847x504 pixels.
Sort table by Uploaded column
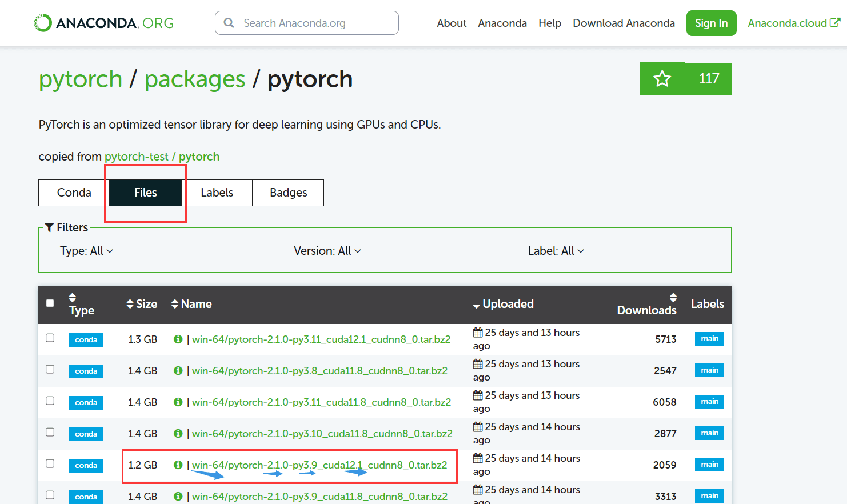503,304
